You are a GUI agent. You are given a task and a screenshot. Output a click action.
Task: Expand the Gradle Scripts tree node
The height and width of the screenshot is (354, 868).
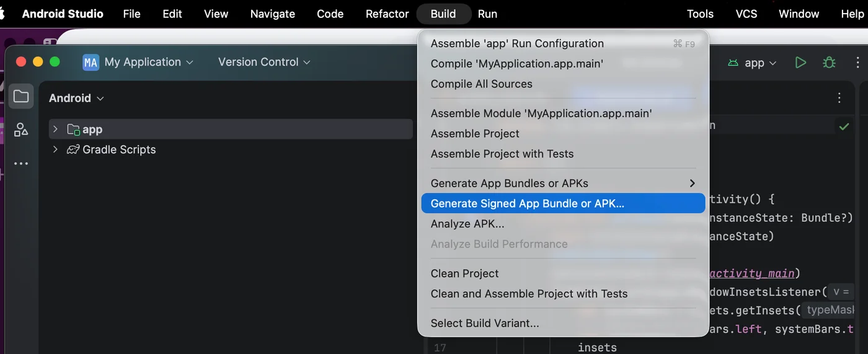(55, 149)
